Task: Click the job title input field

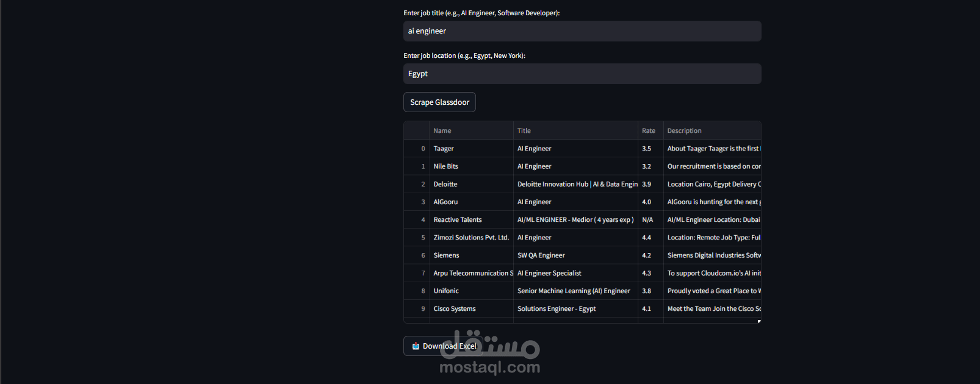Action: pyautogui.click(x=582, y=31)
